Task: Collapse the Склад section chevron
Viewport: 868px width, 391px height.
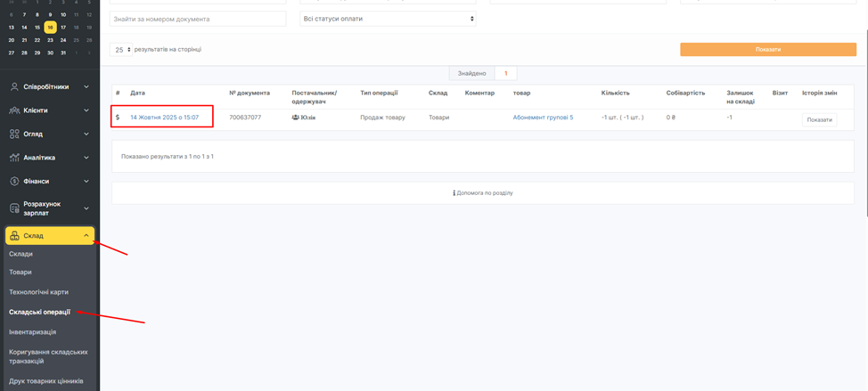Action: pyautogui.click(x=86, y=236)
